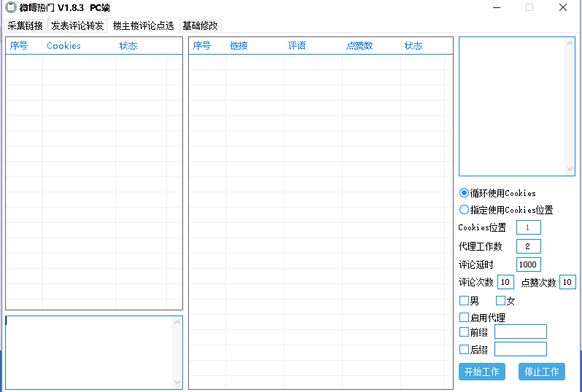Go to the 基础修改 tab
The width and height of the screenshot is (582, 392).
tap(200, 26)
